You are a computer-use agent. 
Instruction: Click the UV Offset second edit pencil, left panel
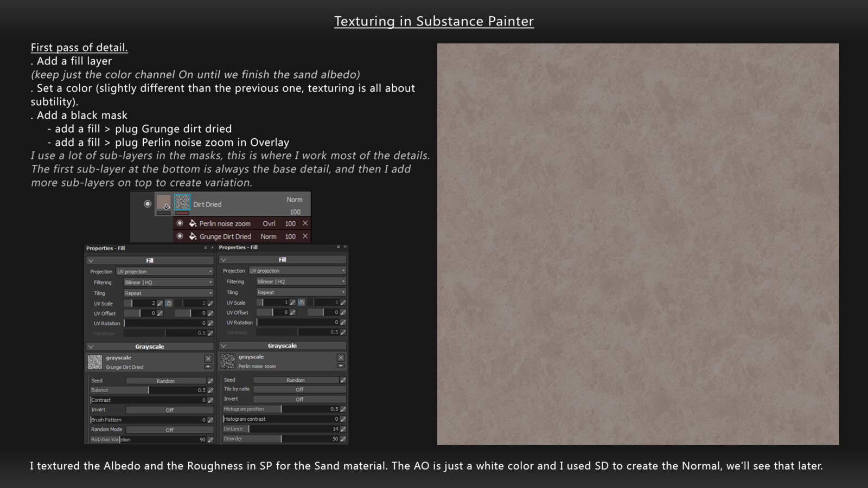click(x=210, y=313)
